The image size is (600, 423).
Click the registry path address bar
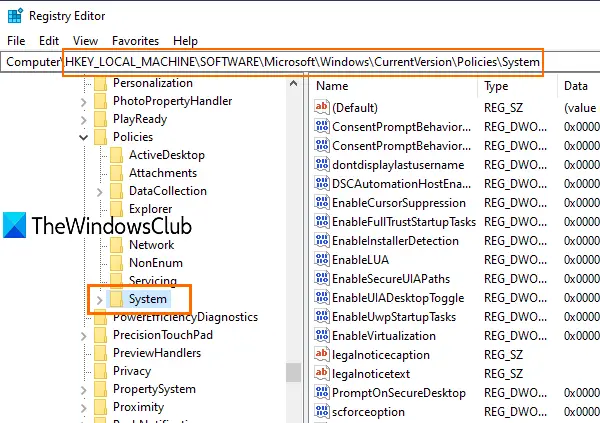(300, 62)
